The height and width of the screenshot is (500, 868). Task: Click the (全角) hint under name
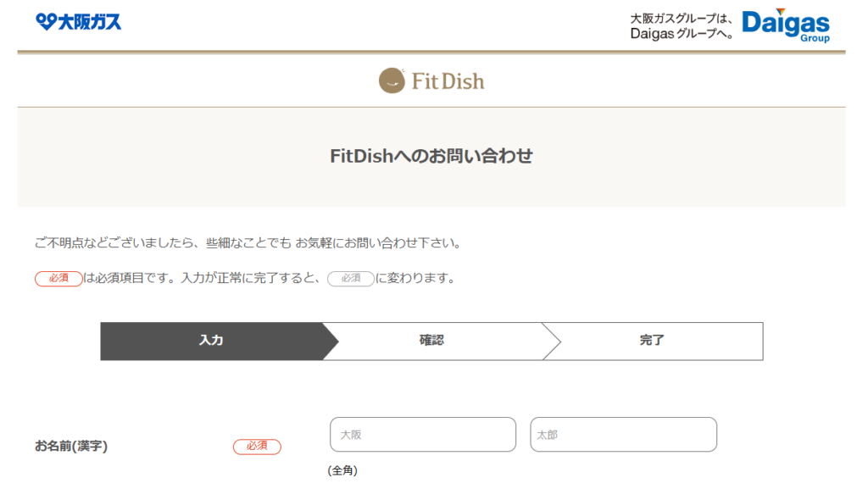tap(342, 470)
